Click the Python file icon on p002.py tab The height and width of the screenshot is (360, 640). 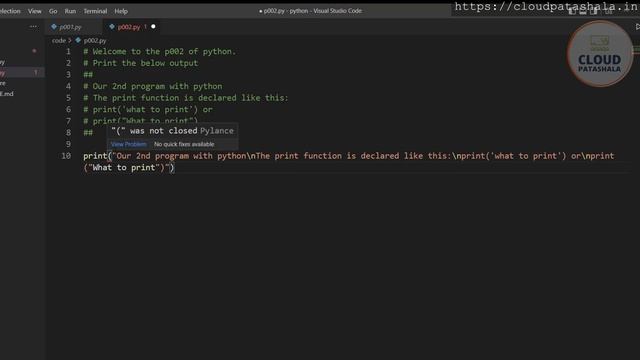point(112,27)
